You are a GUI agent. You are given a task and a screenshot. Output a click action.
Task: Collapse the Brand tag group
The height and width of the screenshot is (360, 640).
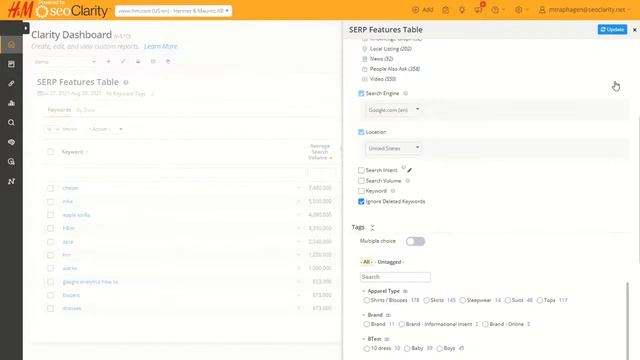coord(363,315)
